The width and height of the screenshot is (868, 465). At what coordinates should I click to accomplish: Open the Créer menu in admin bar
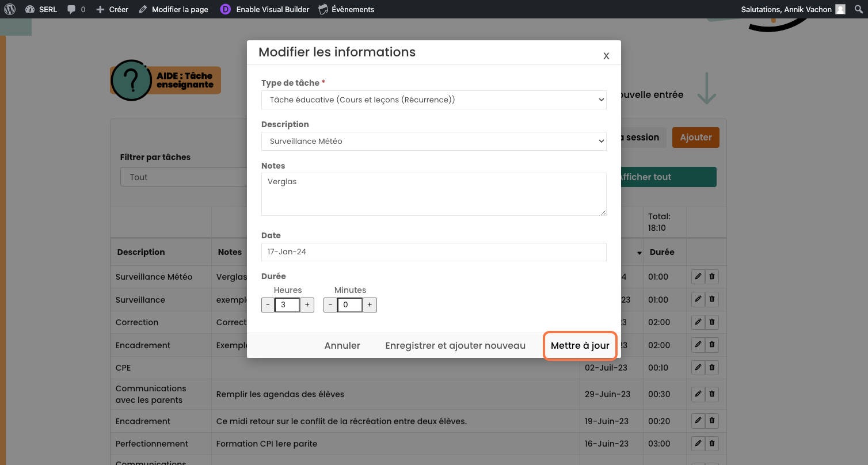(x=112, y=9)
